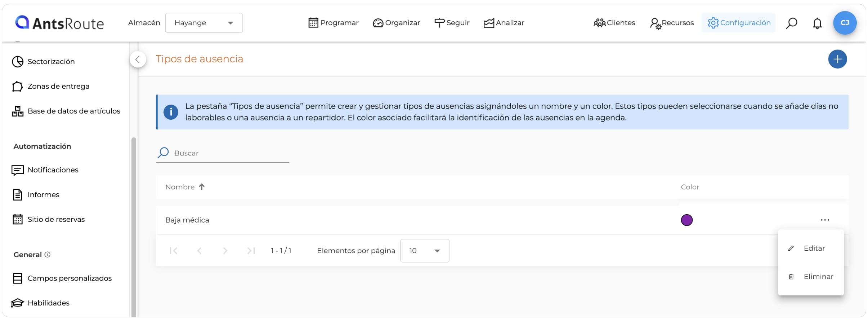868x321 pixels.
Task: Select the Baja médica row name
Action: pyautogui.click(x=187, y=220)
